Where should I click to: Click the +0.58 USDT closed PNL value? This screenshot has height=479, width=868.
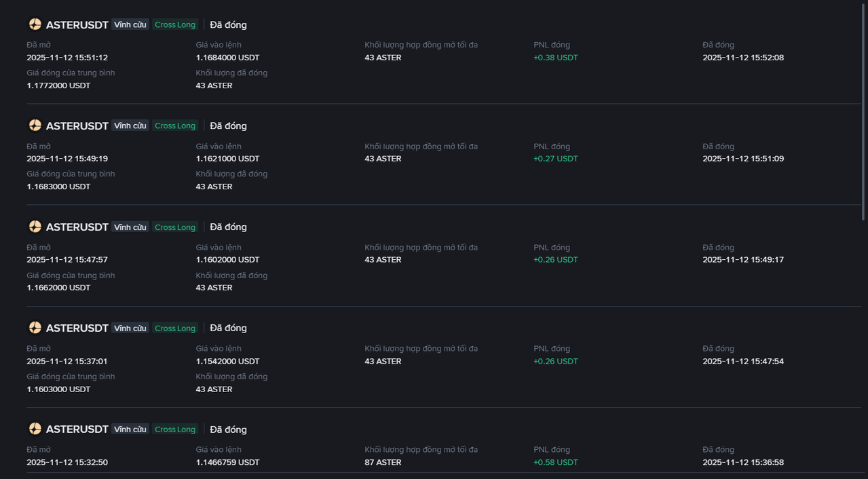(x=556, y=463)
